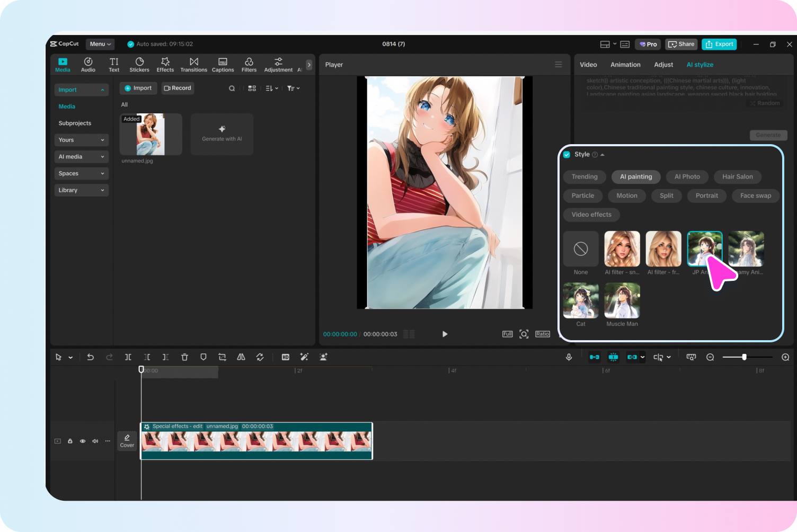Click the Record button
797x532 pixels.
178,88
